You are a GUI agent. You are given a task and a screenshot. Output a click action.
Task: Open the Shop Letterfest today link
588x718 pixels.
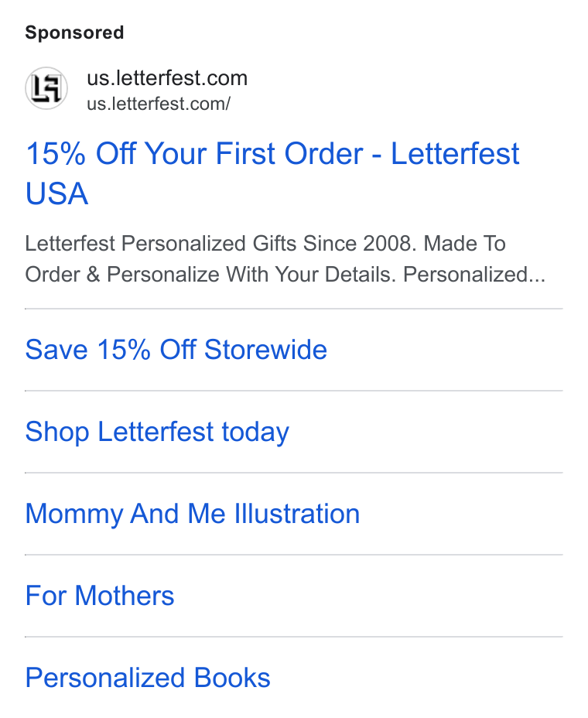click(x=157, y=432)
